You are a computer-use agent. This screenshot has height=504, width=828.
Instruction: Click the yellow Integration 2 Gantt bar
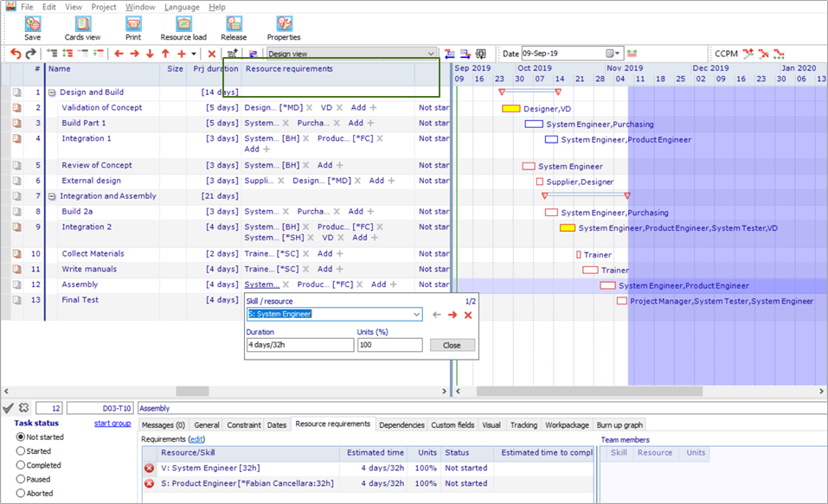point(567,228)
